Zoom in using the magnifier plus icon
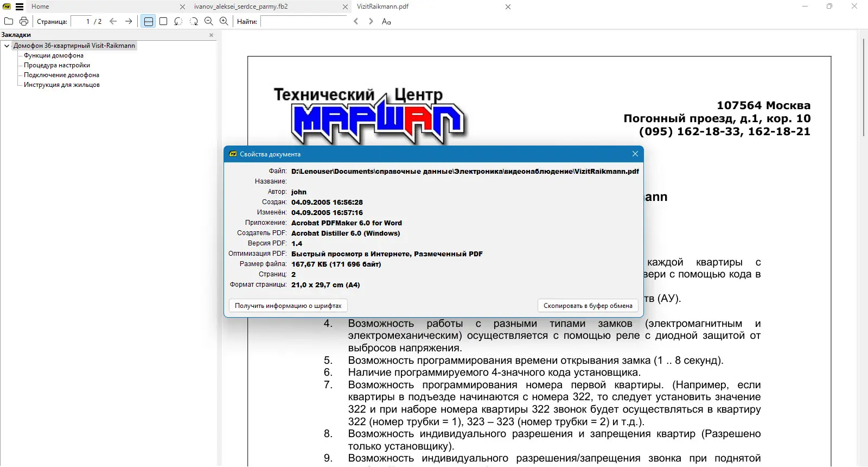The image size is (868, 467). pos(224,21)
